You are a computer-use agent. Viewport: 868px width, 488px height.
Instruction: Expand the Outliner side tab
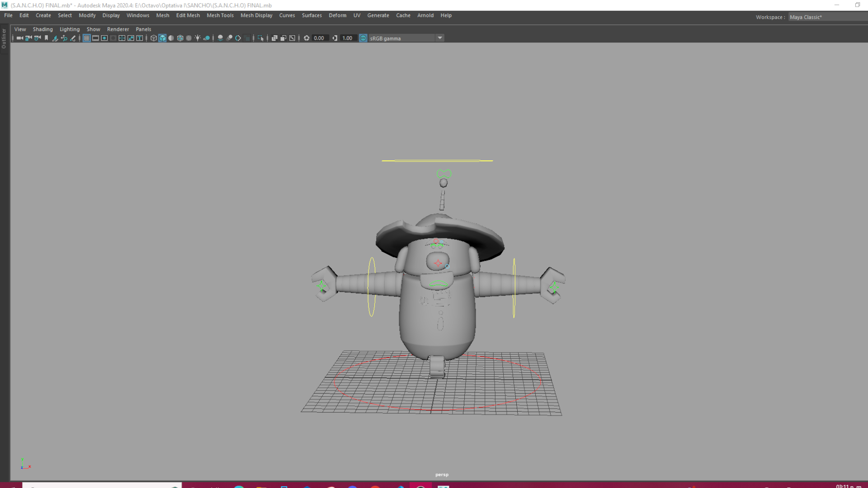coord(4,38)
